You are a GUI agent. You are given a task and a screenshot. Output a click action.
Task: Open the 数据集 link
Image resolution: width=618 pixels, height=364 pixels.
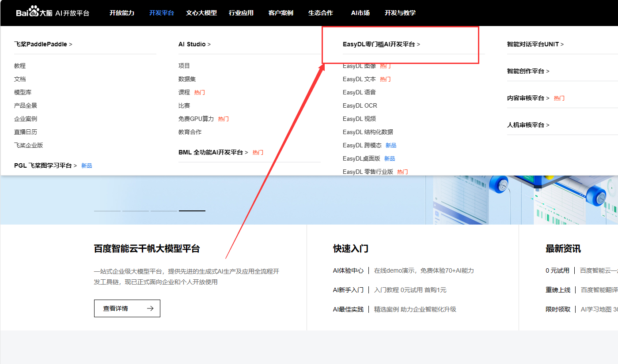pyautogui.click(x=187, y=79)
